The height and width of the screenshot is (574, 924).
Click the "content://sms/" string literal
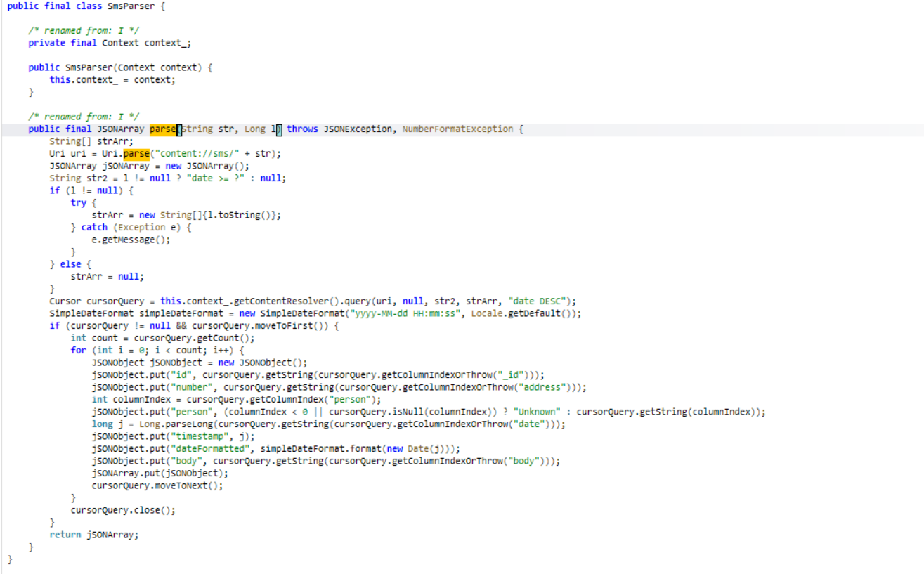(205, 154)
